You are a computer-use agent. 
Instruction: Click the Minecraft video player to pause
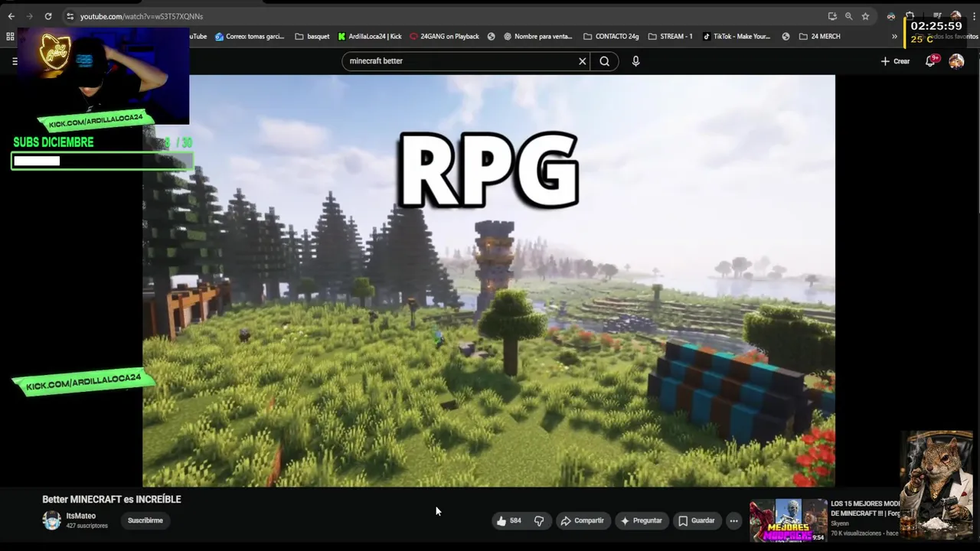pyautogui.click(x=488, y=280)
